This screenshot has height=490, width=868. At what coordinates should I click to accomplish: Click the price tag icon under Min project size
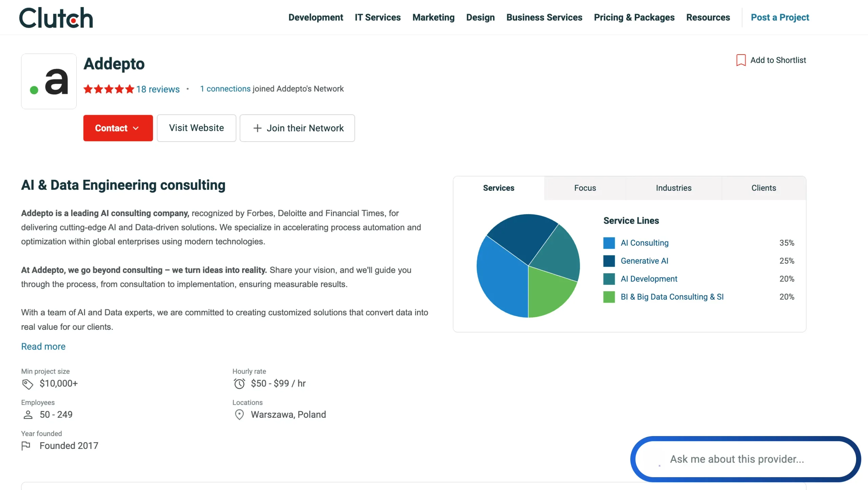27,384
